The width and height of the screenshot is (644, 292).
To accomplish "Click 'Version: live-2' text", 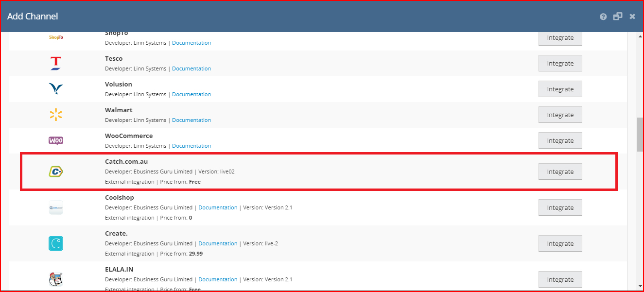I will 261,243.
